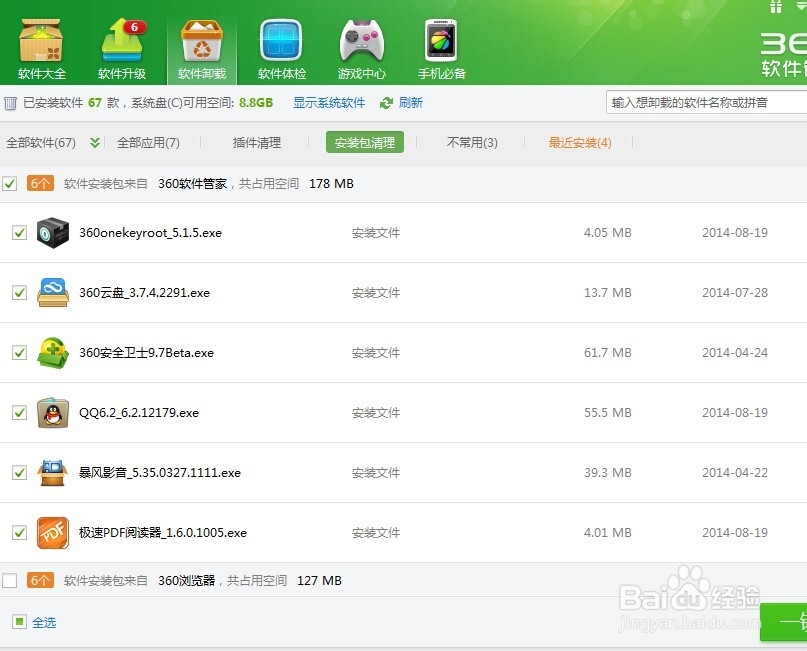The image size is (807, 651).
Task: Click the 127 MB total space text
Action: coord(319,580)
